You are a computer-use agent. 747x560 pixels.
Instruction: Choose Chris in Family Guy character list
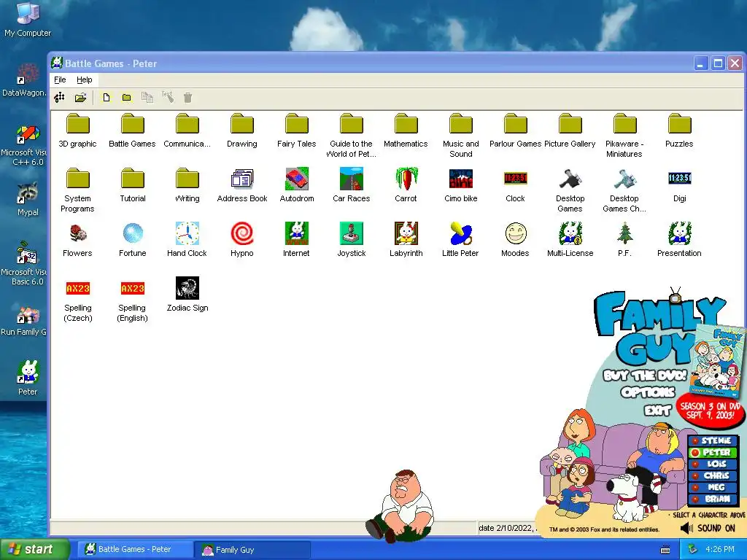(713, 475)
